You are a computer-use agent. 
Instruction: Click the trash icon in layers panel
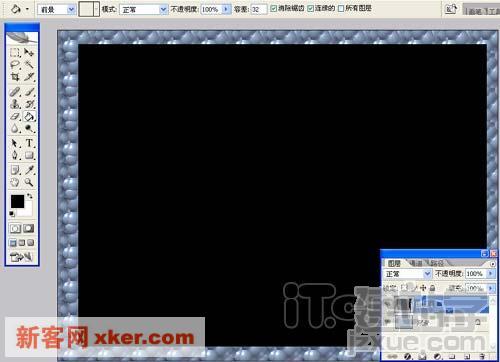(482, 356)
